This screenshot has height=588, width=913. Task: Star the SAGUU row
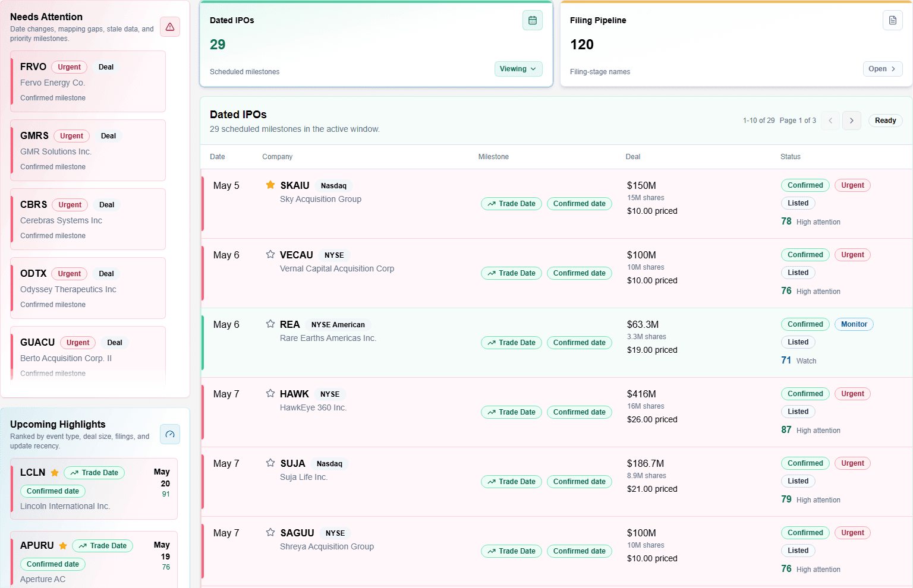(x=270, y=532)
